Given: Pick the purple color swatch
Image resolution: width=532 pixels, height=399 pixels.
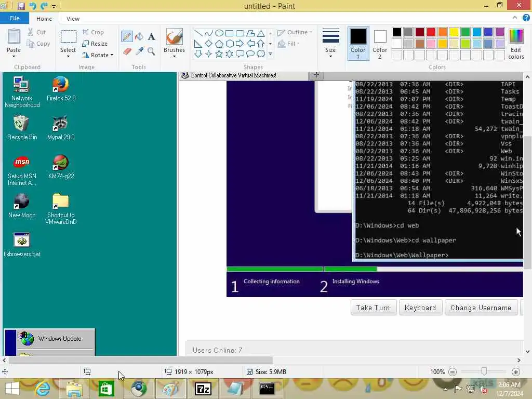Looking at the screenshot, I should [x=500, y=32].
